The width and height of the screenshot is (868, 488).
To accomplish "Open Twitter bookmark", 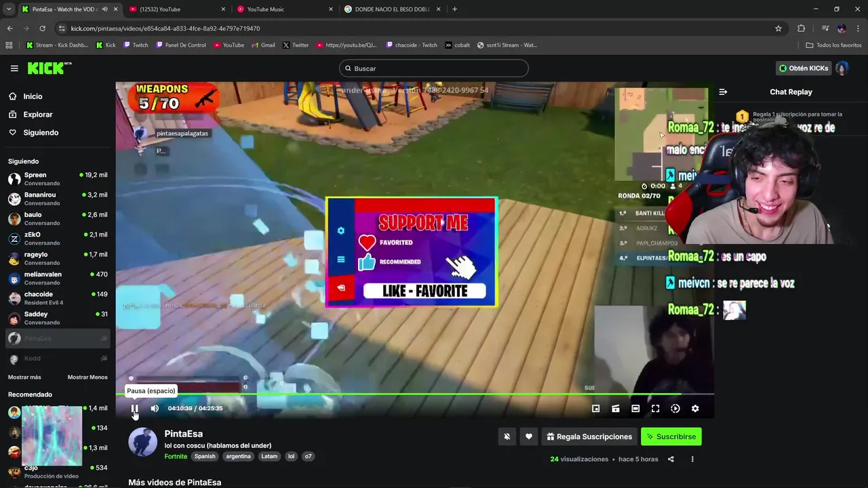I will [x=296, y=45].
